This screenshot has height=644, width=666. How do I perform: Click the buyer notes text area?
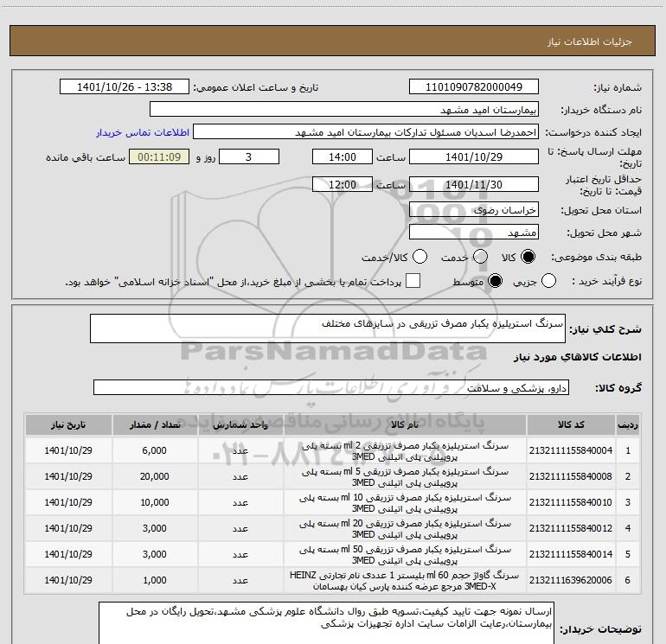[326, 622]
